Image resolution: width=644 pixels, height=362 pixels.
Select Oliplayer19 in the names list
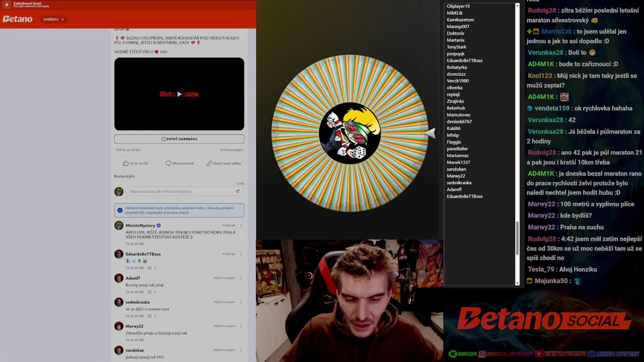point(458,6)
